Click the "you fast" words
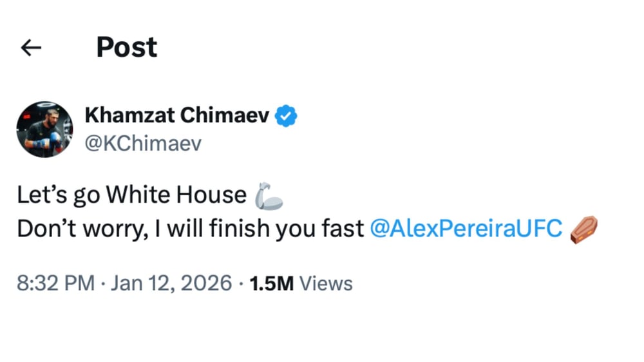 coord(320,229)
